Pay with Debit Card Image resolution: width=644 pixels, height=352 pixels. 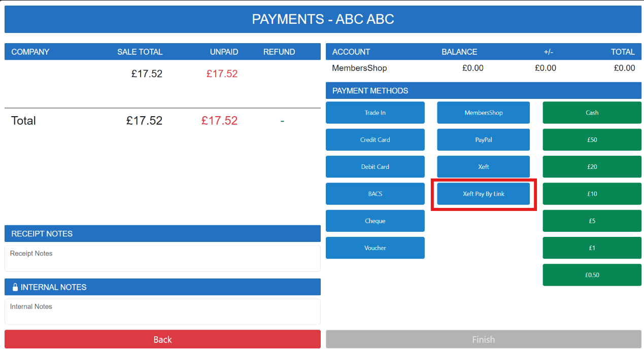375,167
